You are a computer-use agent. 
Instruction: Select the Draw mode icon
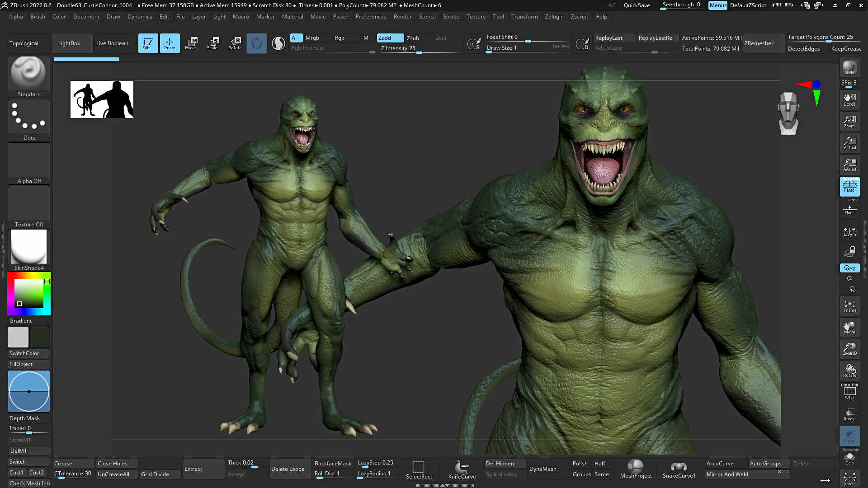170,43
